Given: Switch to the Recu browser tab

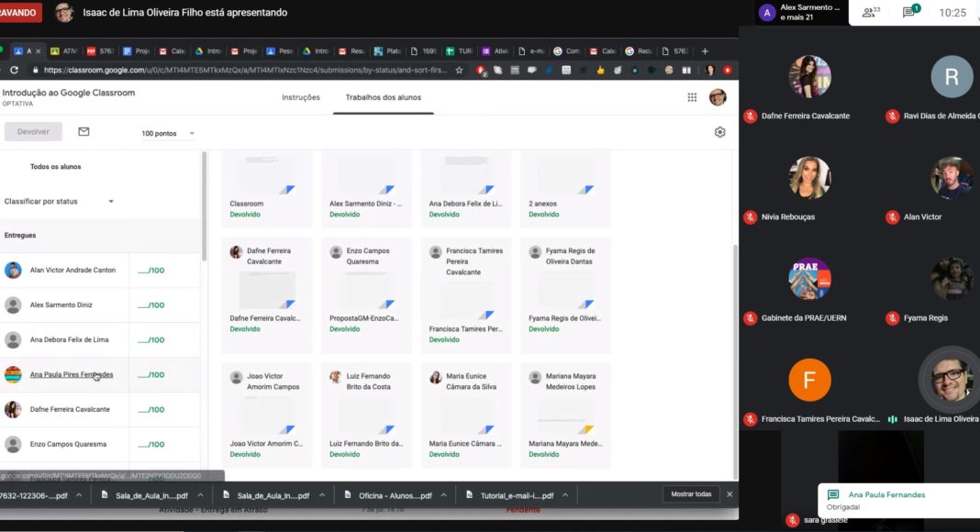Looking at the screenshot, I should [639, 51].
